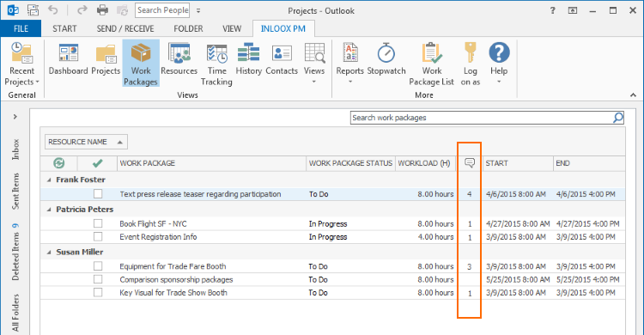Check Key Visual for Trade Show Booth
This screenshot has height=335, width=644.
tap(98, 292)
